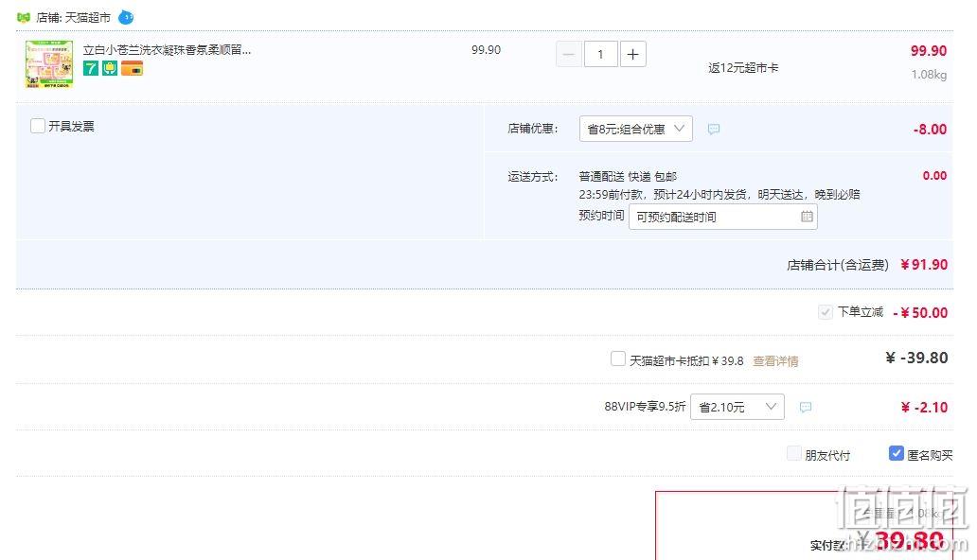Click the message icon beside 88VIP discount

pos(806,408)
